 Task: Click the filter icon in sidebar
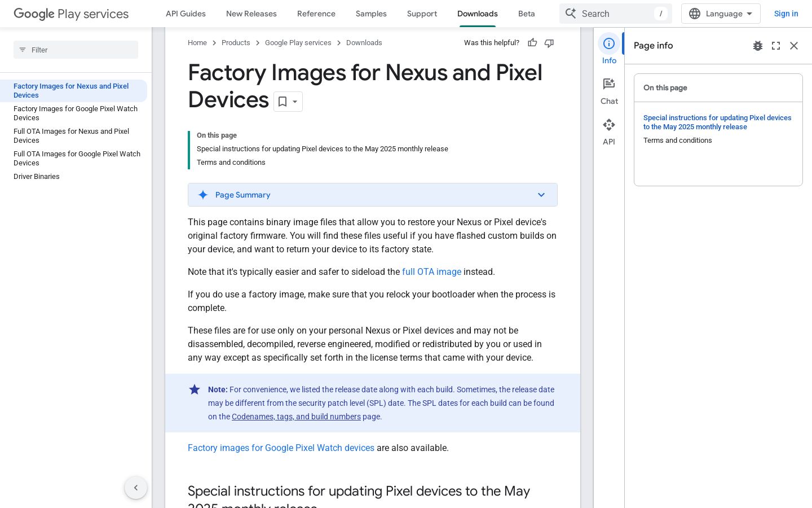[x=23, y=50]
